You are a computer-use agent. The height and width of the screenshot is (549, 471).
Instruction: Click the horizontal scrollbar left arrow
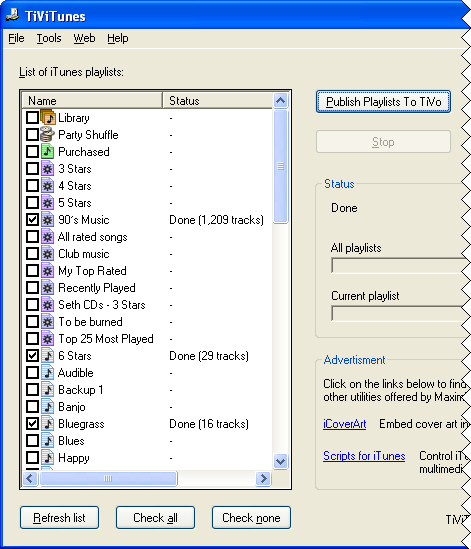(30, 478)
